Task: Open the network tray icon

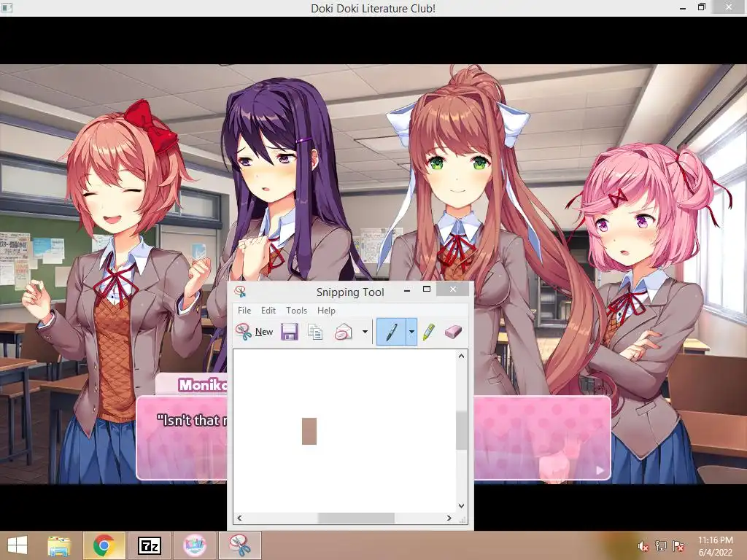Action: click(x=661, y=546)
